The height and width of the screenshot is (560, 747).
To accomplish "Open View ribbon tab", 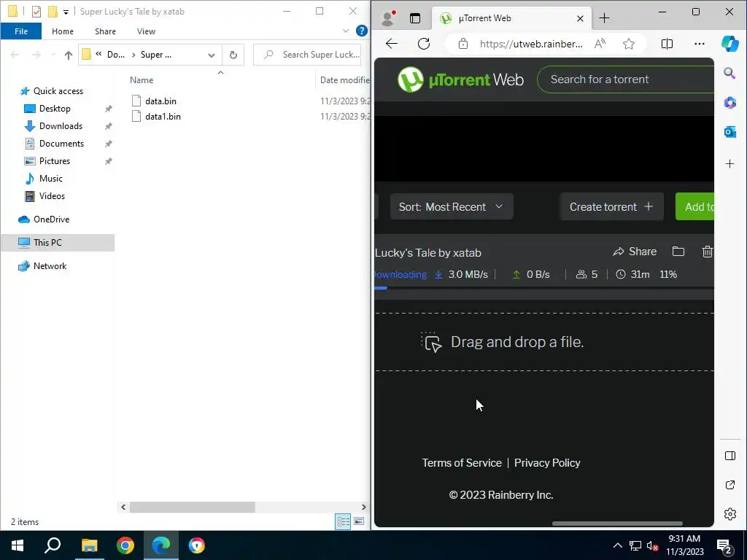I will 146,31.
